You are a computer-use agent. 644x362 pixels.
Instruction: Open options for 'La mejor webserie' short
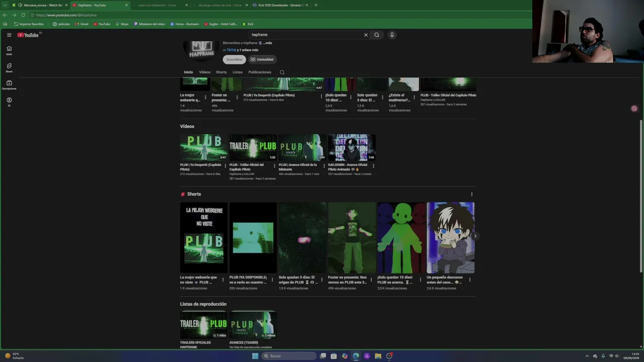[x=223, y=280]
